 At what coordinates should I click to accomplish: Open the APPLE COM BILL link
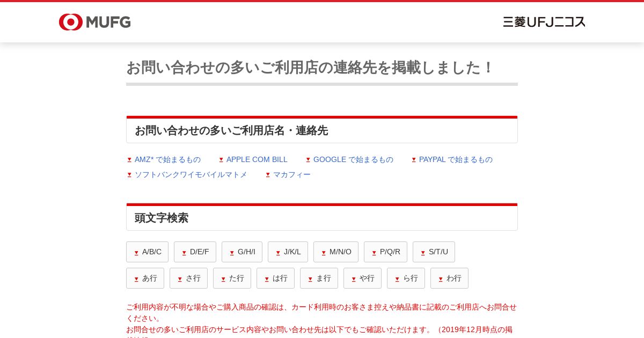coord(253,159)
